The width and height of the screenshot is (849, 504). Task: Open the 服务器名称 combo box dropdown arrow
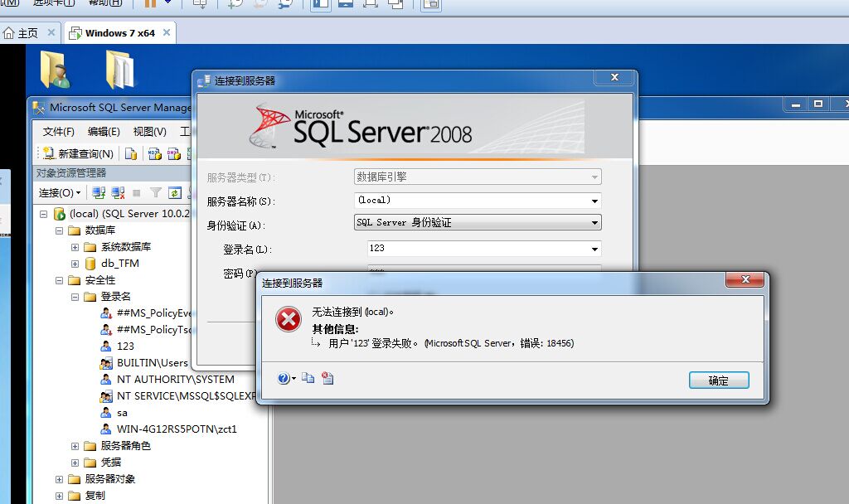click(594, 201)
